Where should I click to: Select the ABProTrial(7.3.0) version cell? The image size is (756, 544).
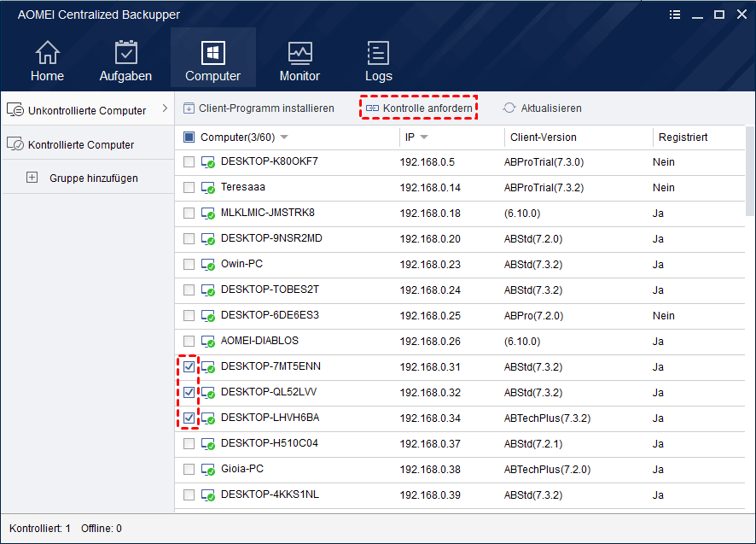click(544, 162)
